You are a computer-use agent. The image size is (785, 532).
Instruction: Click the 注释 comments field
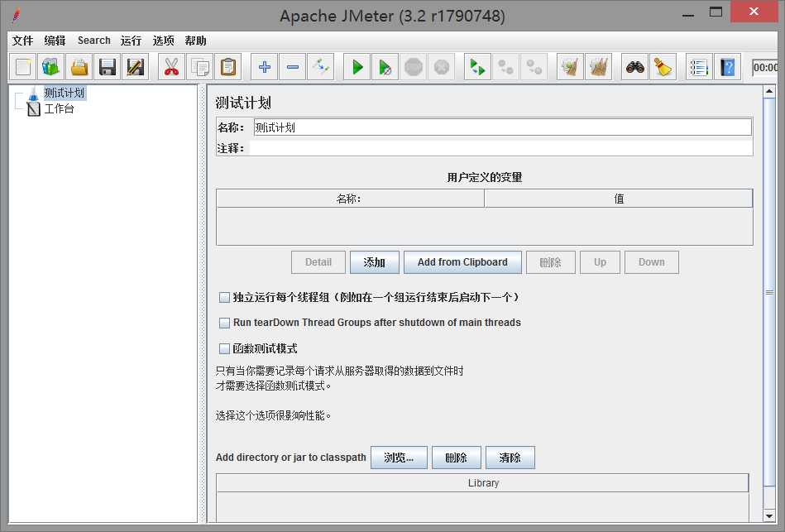[x=500, y=148]
